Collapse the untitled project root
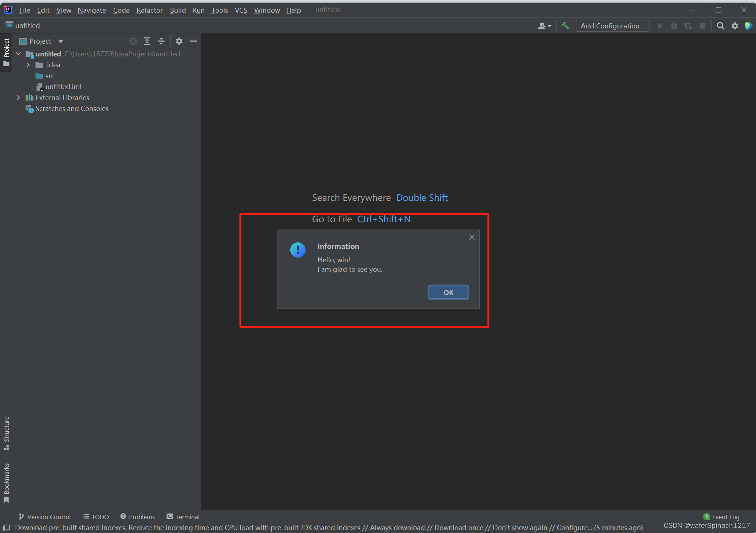 [18, 54]
